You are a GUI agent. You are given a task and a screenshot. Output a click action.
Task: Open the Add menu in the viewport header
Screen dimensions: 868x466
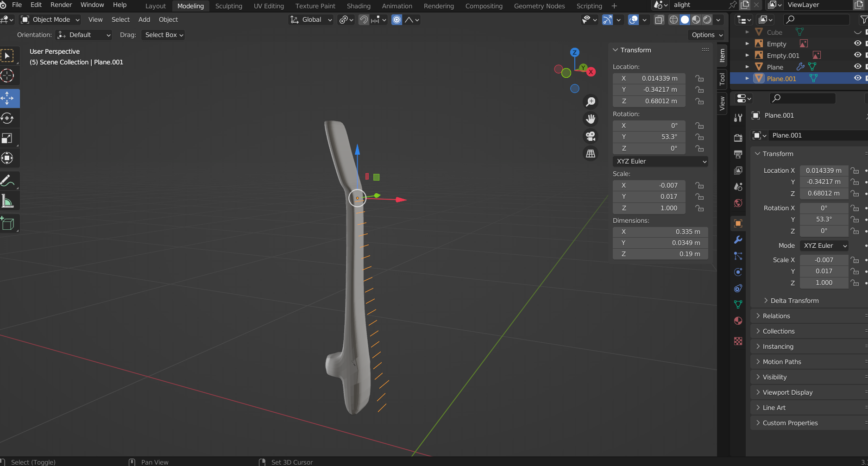point(144,19)
